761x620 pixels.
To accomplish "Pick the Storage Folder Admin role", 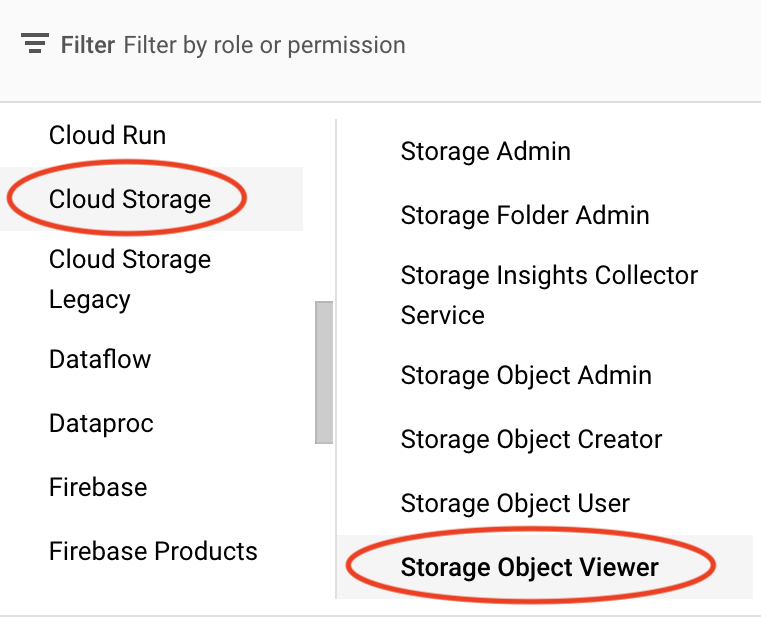I will pos(525,215).
